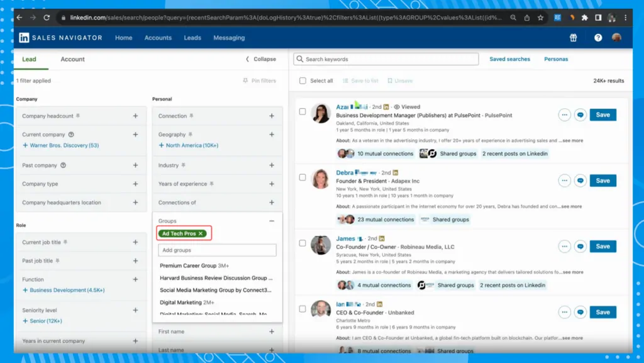The image size is (644, 363).
Task: Expand Connections of filter
Action: (x=272, y=203)
